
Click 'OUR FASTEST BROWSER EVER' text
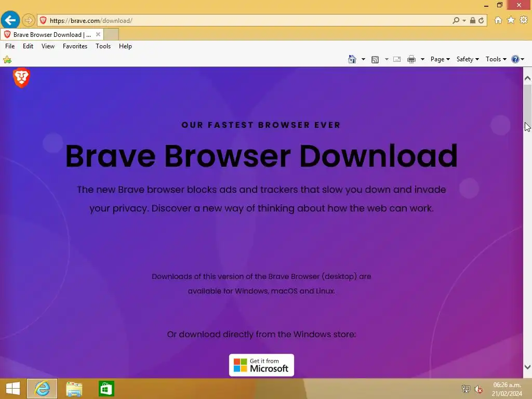pos(261,125)
